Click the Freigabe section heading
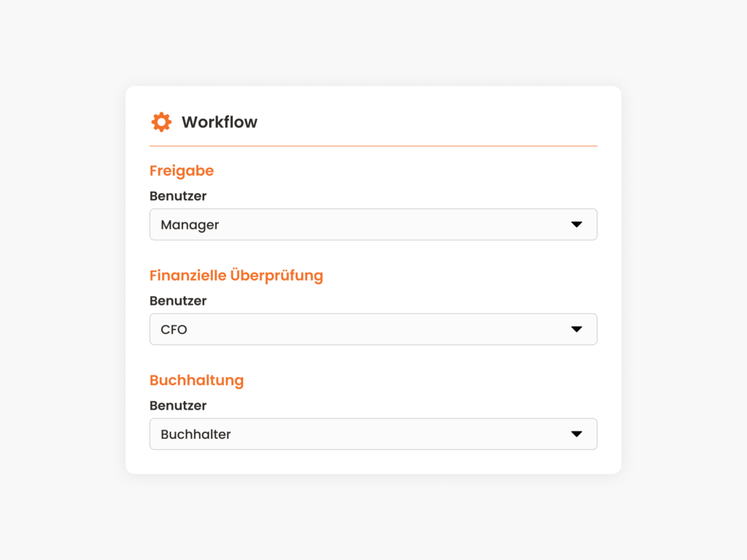The height and width of the screenshot is (560, 747). (182, 171)
